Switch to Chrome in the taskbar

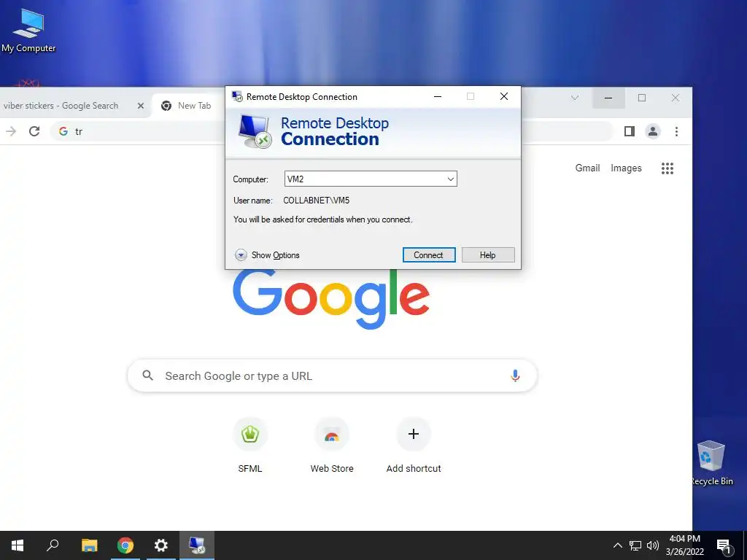pos(125,545)
